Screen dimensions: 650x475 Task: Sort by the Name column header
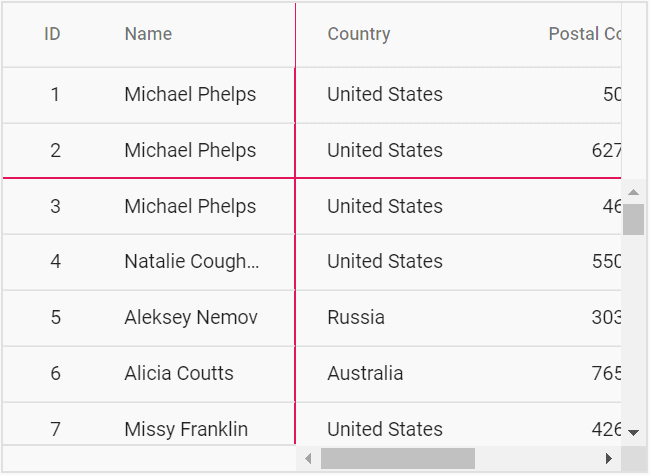148,34
